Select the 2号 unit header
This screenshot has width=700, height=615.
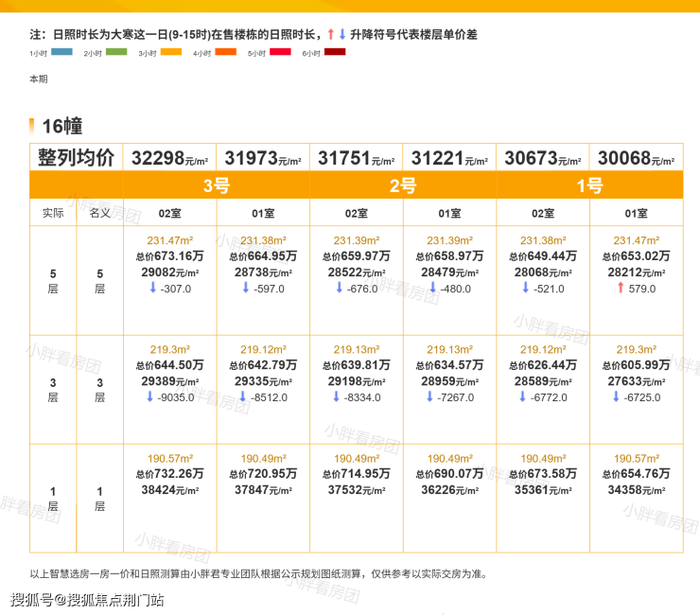click(403, 185)
